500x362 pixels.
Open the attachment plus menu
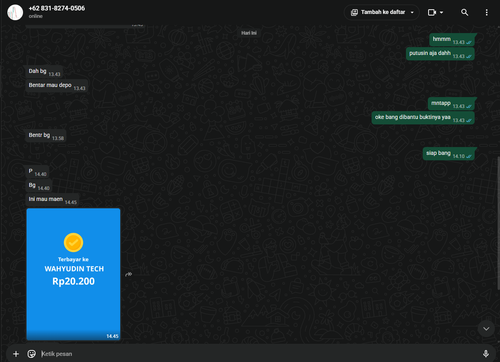point(16,354)
